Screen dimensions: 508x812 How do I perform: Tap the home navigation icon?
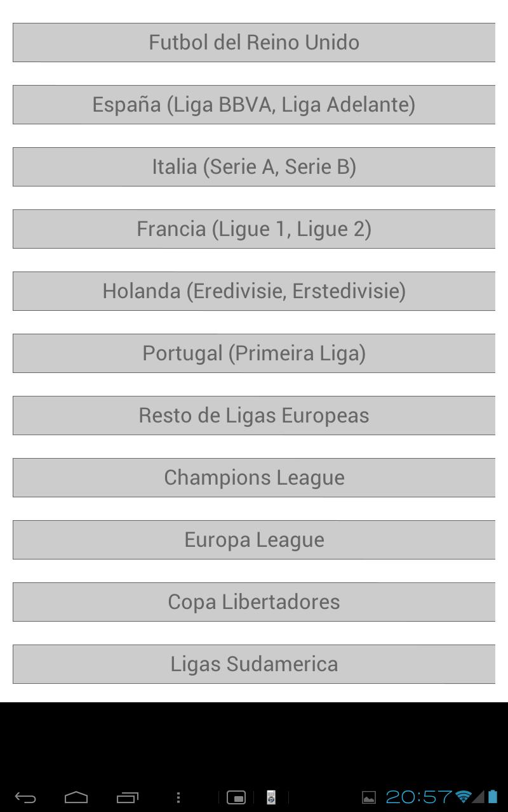point(76,797)
